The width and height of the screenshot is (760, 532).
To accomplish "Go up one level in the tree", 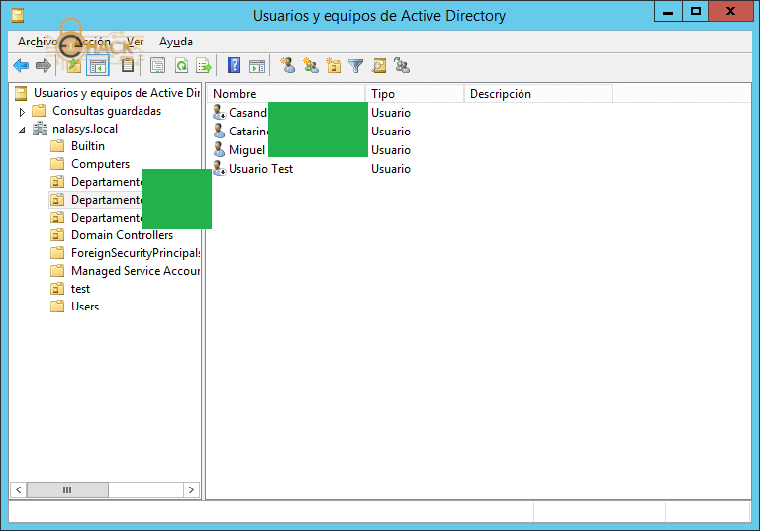I will (73, 65).
